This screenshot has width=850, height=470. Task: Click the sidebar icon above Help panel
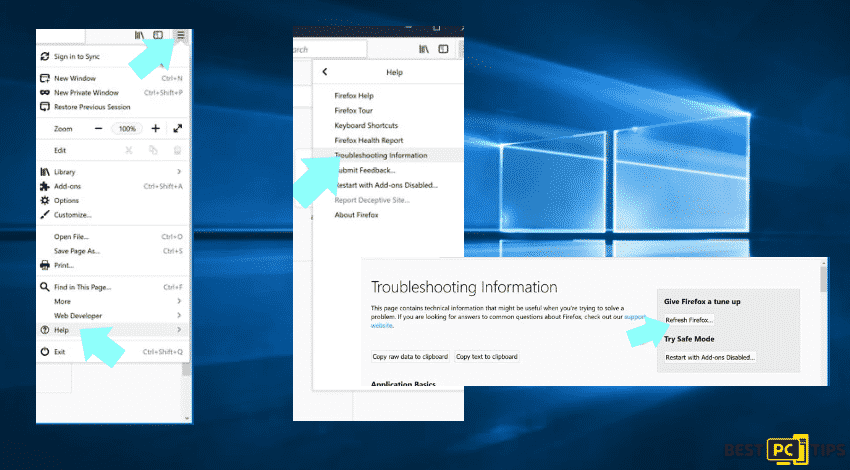(443, 49)
